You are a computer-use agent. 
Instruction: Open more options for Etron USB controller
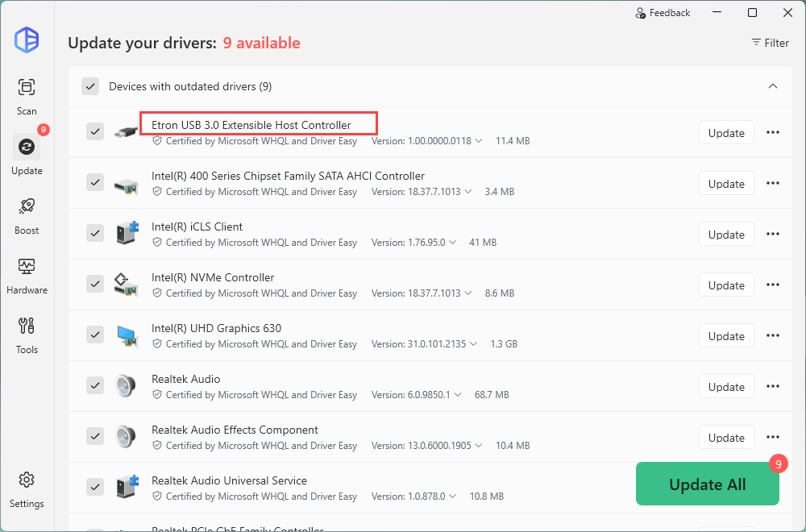tap(772, 132)
